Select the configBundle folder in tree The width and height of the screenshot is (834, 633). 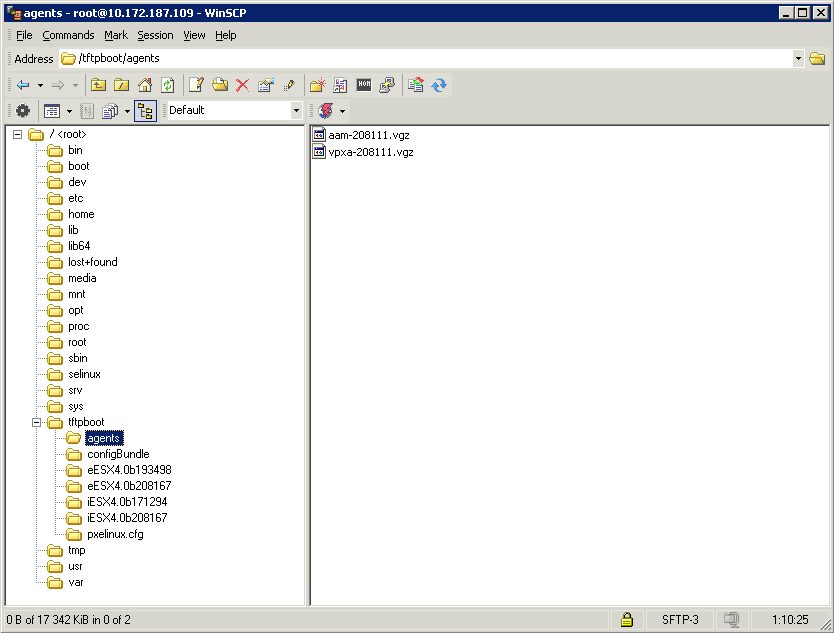point(118,454)
